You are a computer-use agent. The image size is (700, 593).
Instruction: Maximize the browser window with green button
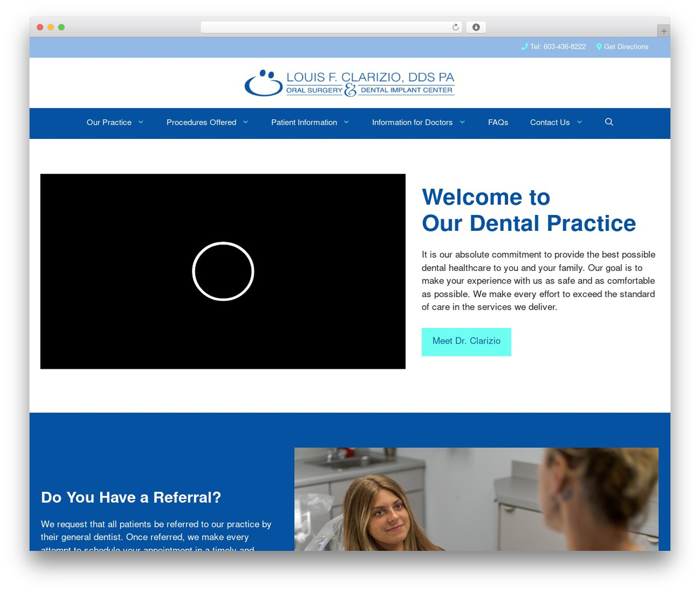(x=61, y=27)
